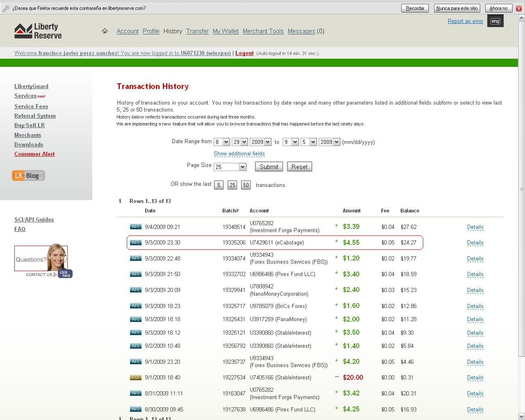Screen dimensions: 525x420
Task: Click the home icon in navigation bar
Action: pos(105,31)
